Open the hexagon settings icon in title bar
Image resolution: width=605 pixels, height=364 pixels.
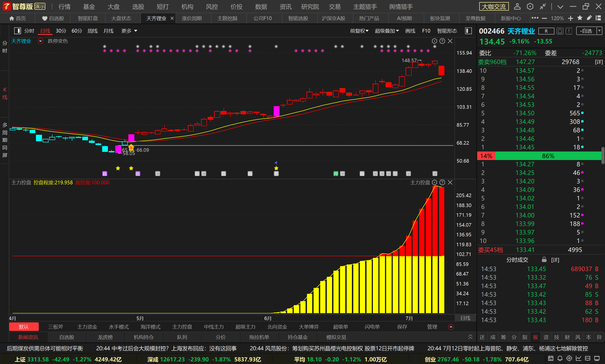(530, 6)
